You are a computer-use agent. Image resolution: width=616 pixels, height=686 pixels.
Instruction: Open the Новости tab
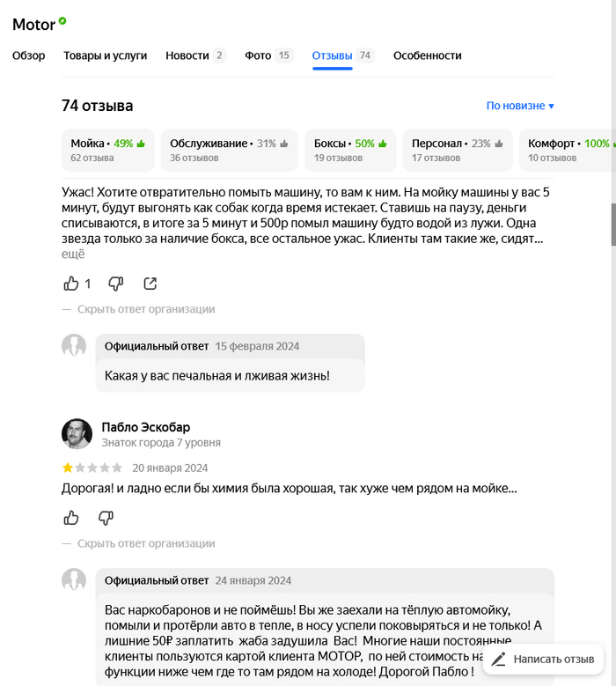194,55
